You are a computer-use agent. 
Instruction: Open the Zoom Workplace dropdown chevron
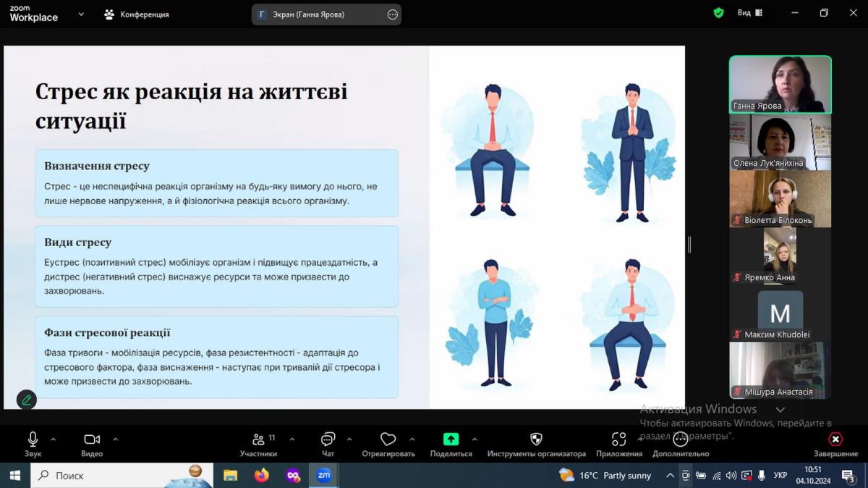pos(81,14)
